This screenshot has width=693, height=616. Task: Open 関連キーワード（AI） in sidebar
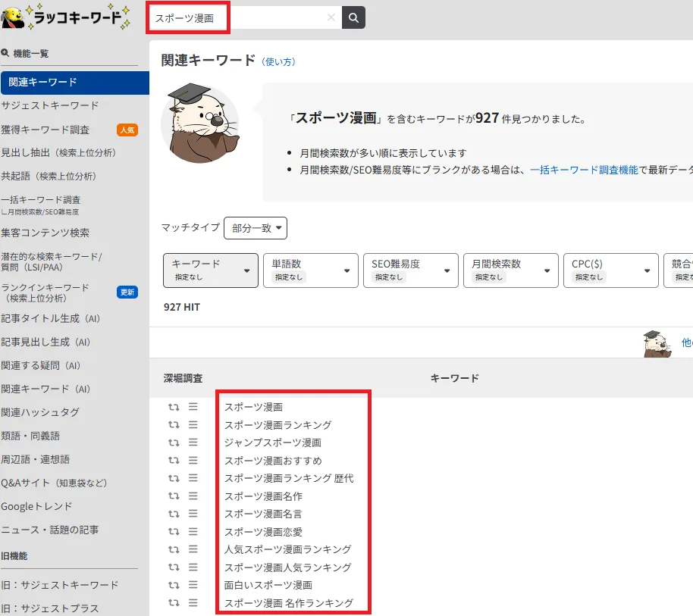pyautogui.click(x=45, y=389)
